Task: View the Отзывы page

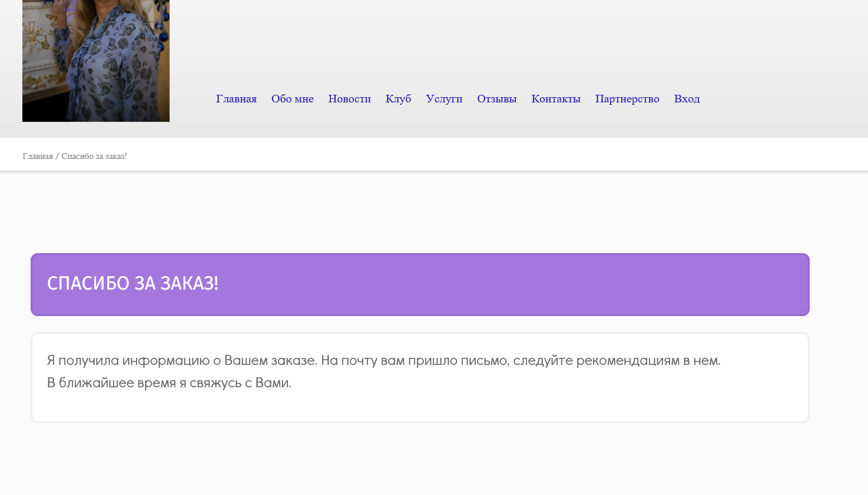Action: [496, 99]
